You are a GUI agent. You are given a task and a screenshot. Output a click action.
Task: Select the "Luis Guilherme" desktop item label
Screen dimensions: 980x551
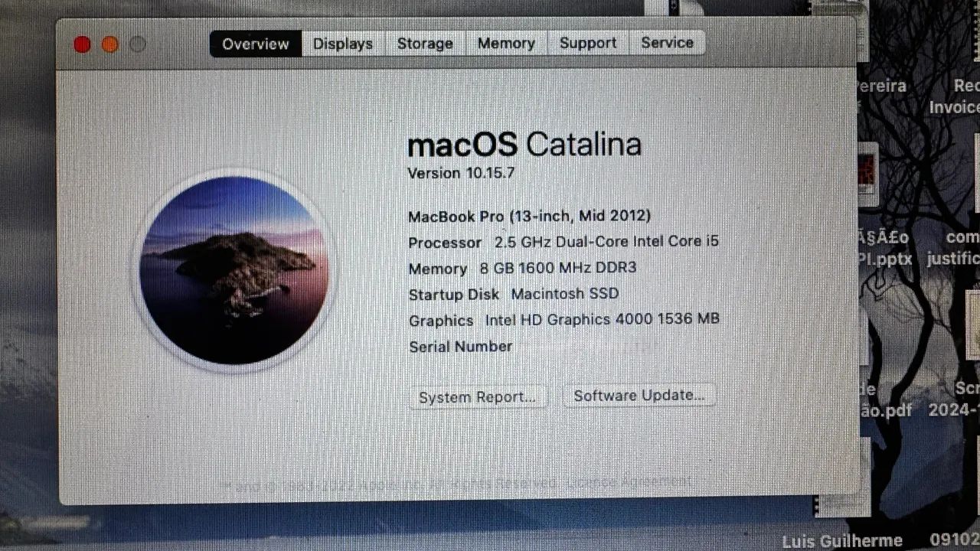coord(842,541)
